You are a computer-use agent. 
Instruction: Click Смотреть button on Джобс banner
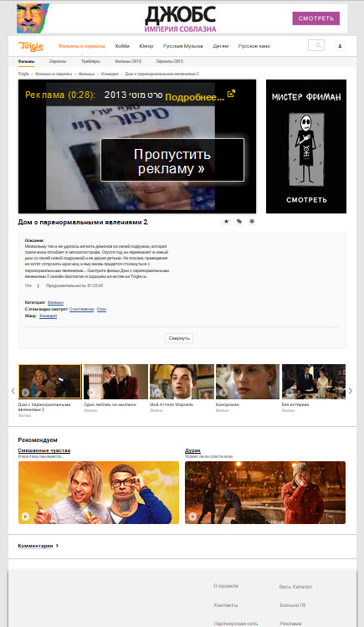click(x=316, y=18)
